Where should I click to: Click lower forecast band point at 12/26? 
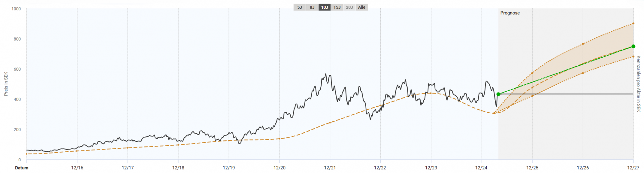(583, 73)
